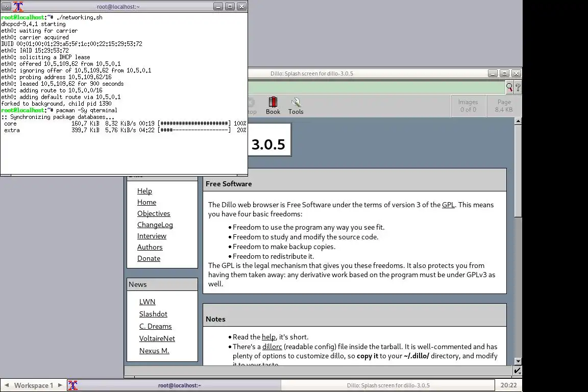Click Dillo's vertical scrollbar thumb

[518, 171]
